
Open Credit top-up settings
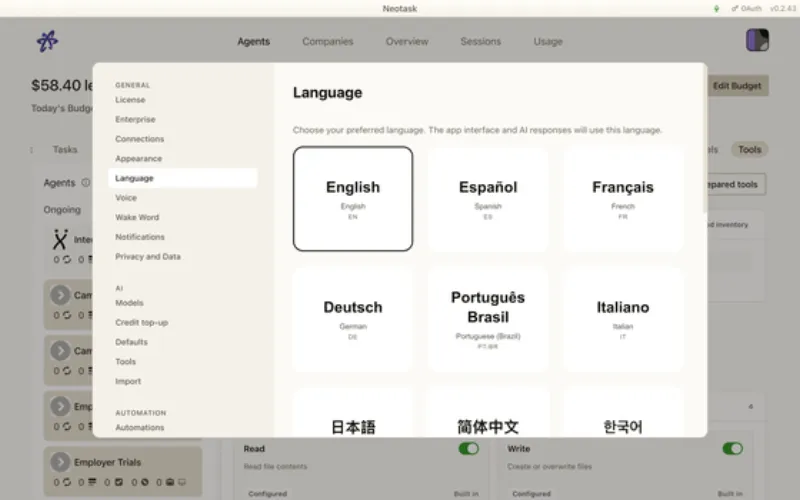[x=183, y=322]
